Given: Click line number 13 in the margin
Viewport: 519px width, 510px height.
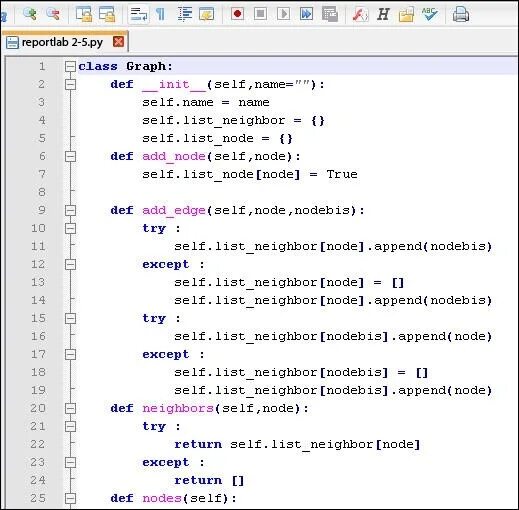Looking at the screenshot, I should [x=38, y=282].
